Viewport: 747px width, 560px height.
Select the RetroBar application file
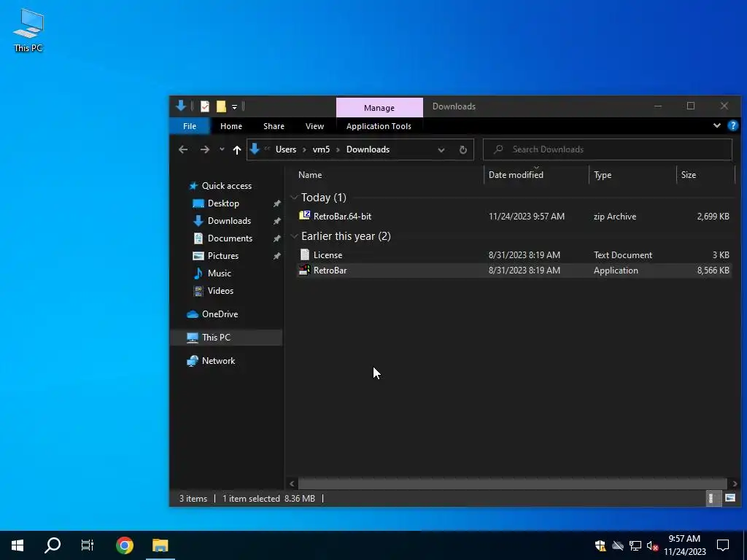tap(514, 271)
